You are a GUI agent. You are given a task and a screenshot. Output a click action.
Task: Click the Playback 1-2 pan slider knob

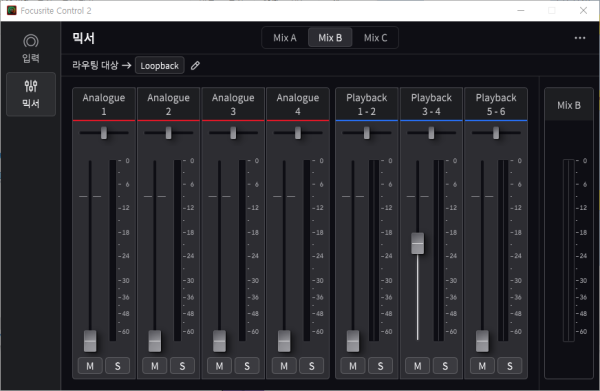[367, 133]
